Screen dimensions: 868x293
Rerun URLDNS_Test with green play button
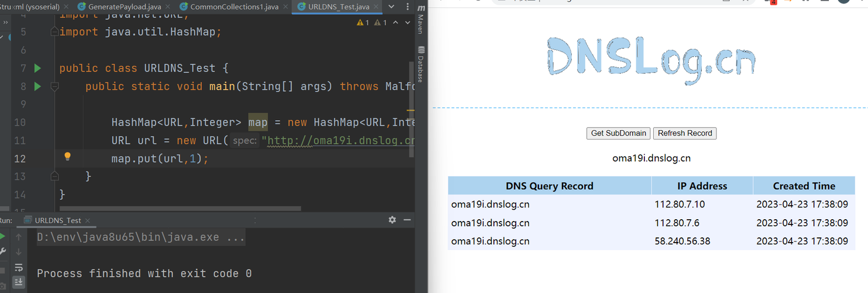click(3, 237)
